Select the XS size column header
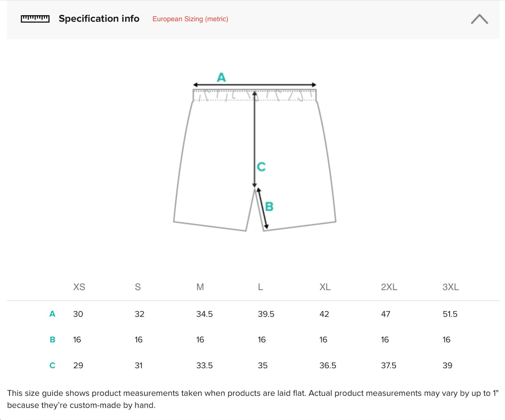The height and width of the screenshot is (420, 505). coord(79,287)
